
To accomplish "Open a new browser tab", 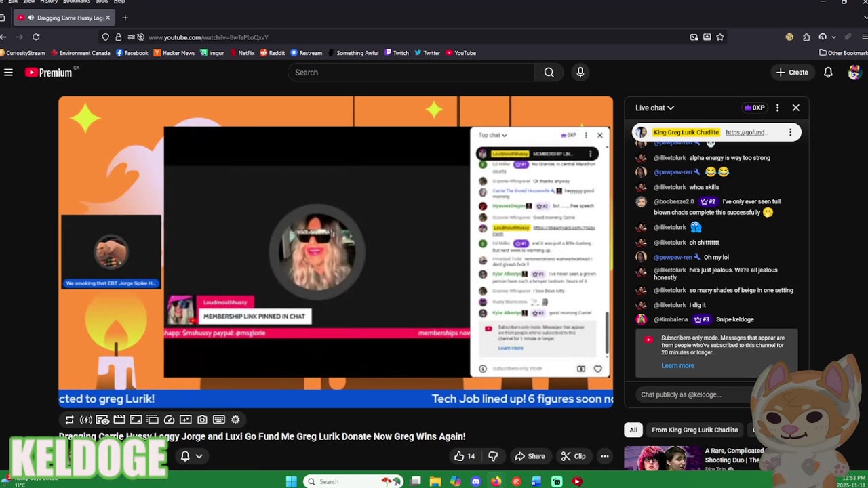I will pyautogui.click(x=125, y=18).
